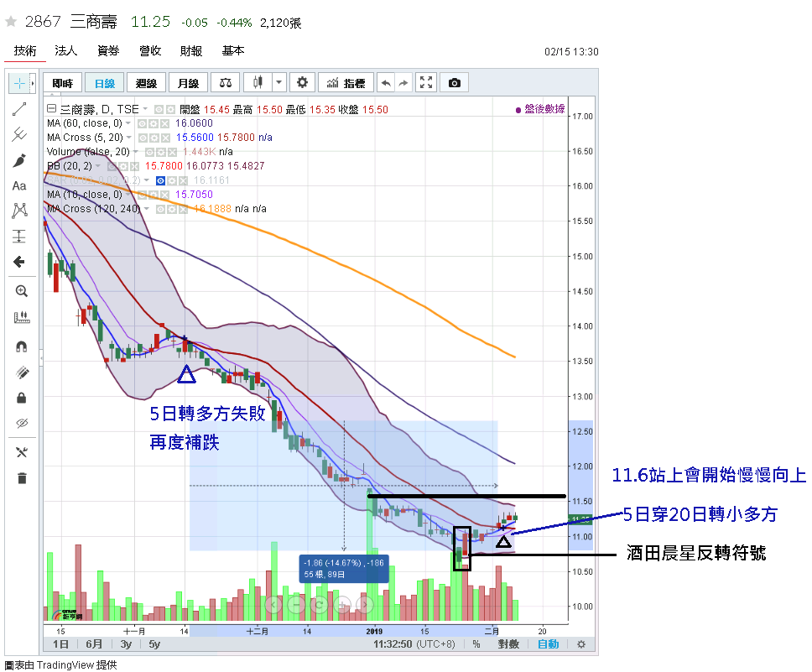
Task: Hide MA (60, close, 0) with eye icon
Action: point(142,123)
